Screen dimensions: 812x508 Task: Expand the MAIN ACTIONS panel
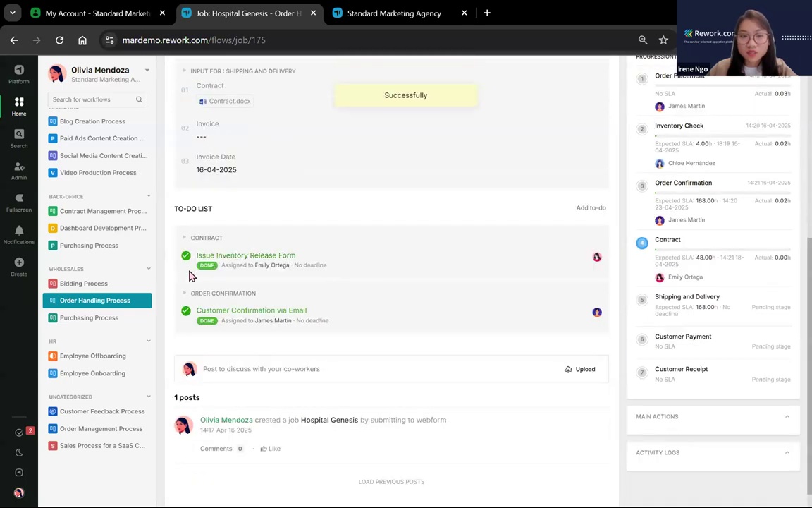tap(787, 417)
